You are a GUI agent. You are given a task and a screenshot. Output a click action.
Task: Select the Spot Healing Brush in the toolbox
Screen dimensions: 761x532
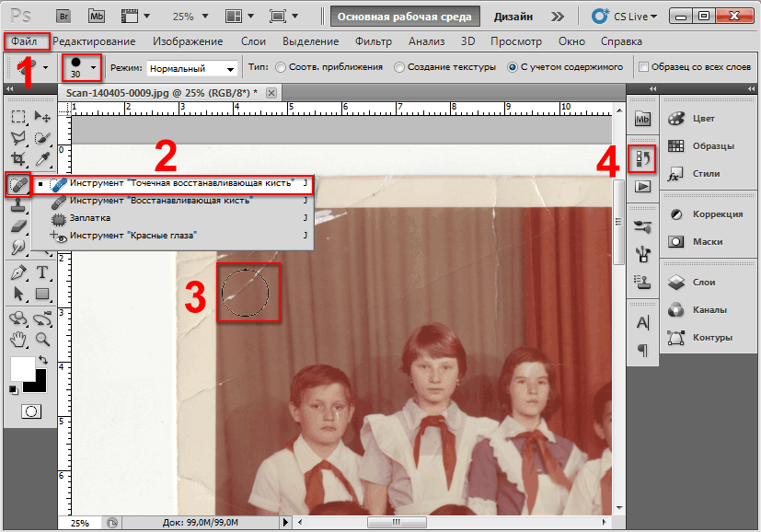coord(18,184)
